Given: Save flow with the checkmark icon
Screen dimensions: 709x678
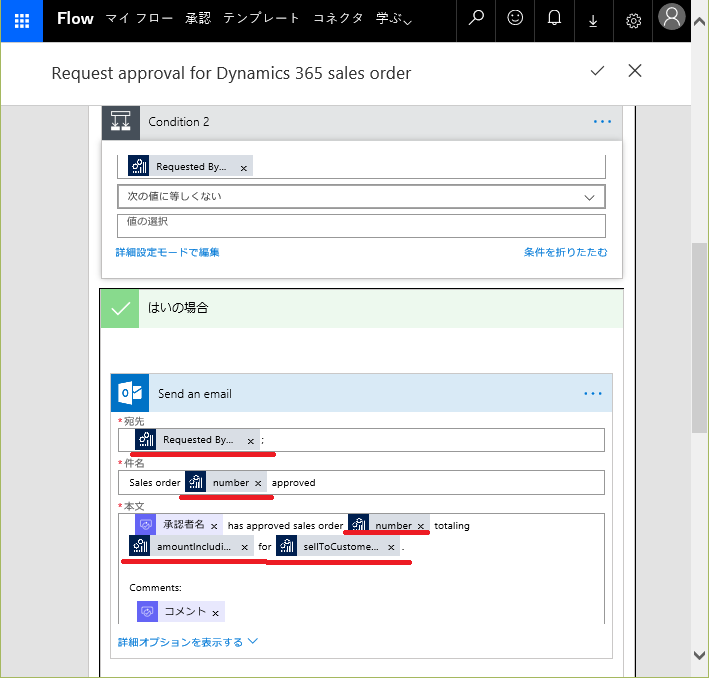Looking at the screenshot, I should point(597,71).
